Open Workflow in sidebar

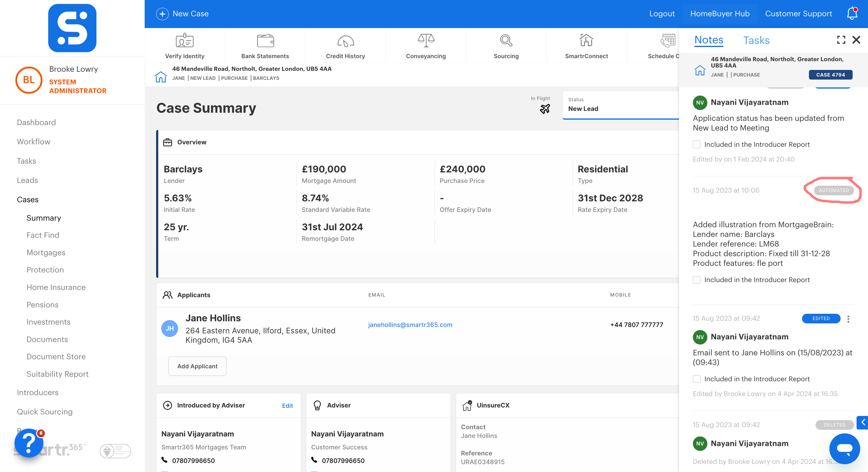(x=34, y=141)
